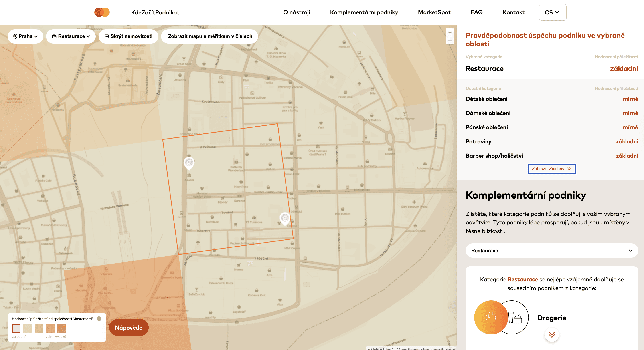Screen dimensions: 644x350
Task: Select the darkest velmi vysoké legend swatch
Action: tap(61, 328)
